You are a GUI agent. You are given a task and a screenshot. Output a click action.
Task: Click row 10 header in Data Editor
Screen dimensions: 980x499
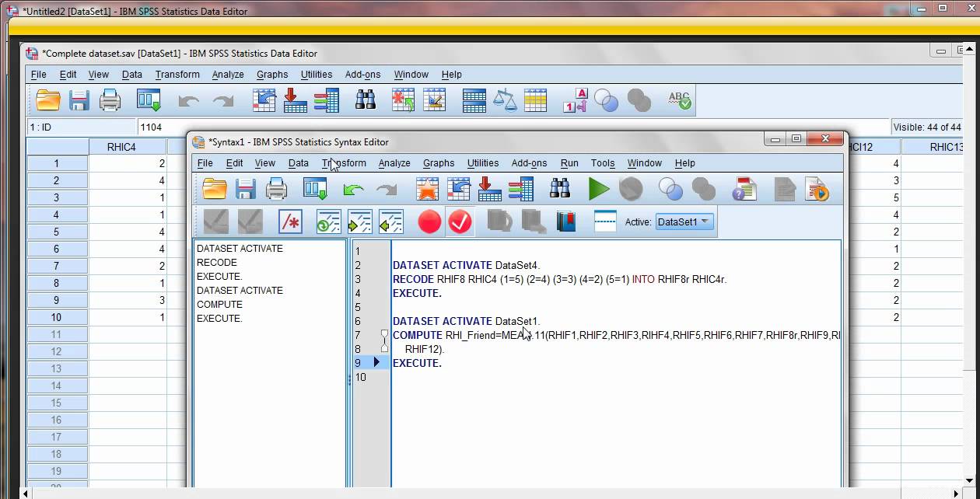[x=57, y=317]
